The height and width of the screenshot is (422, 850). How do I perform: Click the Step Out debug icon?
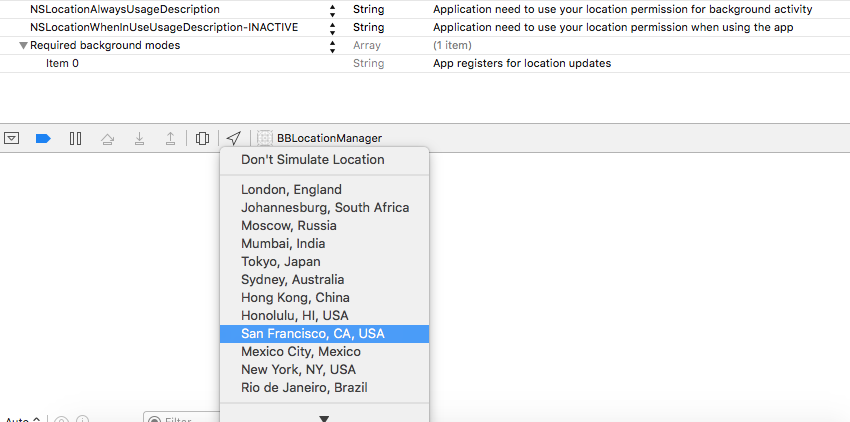[170, 138]
